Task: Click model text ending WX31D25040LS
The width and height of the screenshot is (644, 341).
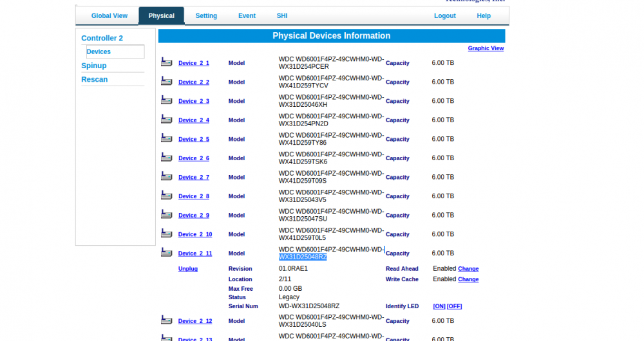Action: (331, 320)
